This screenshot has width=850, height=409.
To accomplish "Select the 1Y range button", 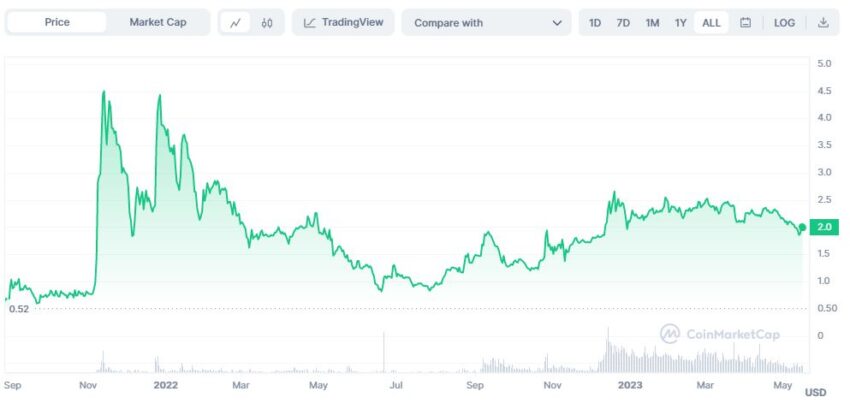I will [x=681, y=22].
